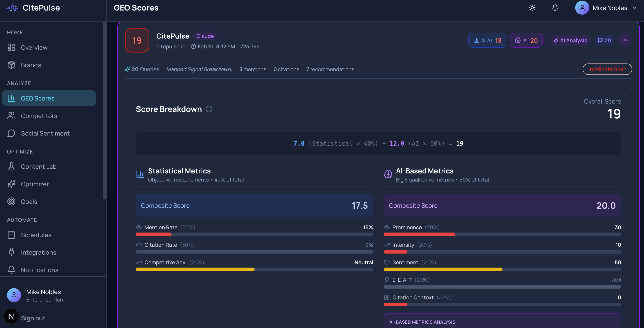The width and height of the screenshot is (644, 328).
Task: Open the Content Lab
Action: pyautogui.click(x=39, y=166)
